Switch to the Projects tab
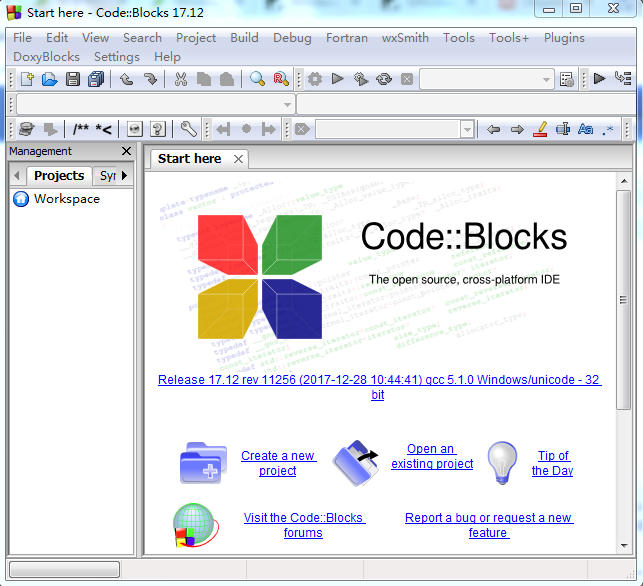The height and width of the screenshot is (586, 643). (59, 176)
